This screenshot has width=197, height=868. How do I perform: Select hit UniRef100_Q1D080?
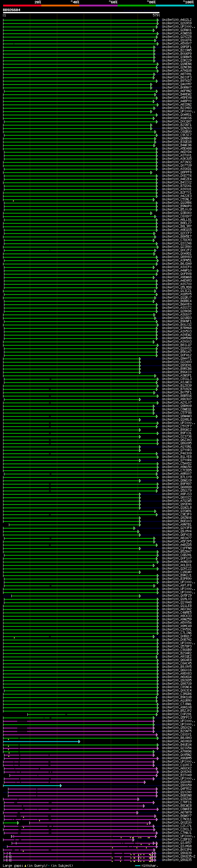pos(177,782)
